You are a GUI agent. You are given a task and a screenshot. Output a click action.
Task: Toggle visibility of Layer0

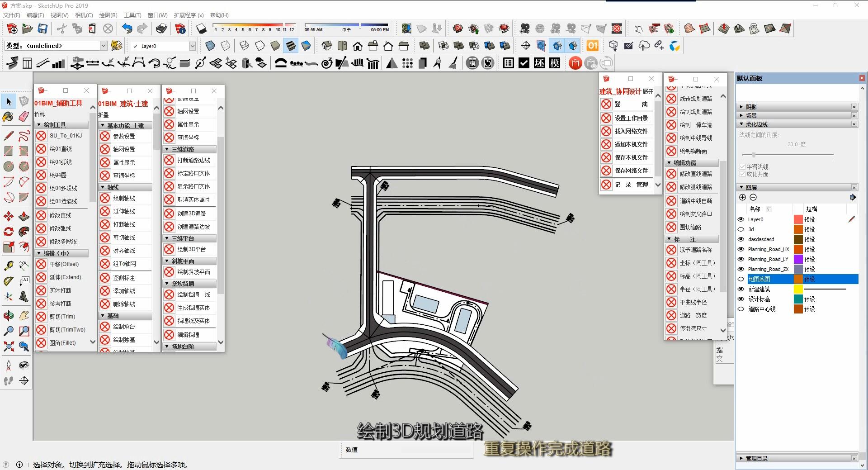[741, 219]
